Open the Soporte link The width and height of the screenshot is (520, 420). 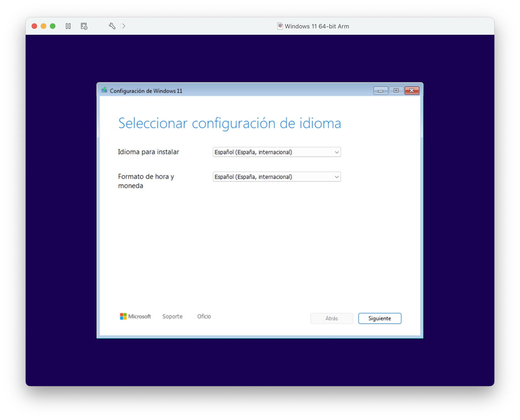pyautogui.click(x=173, y=316)
